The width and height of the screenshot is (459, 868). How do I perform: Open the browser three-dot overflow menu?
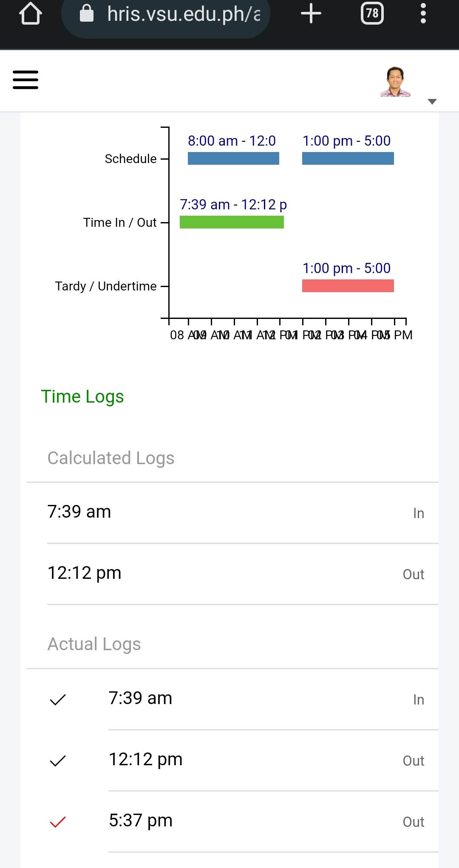[423, 14]
